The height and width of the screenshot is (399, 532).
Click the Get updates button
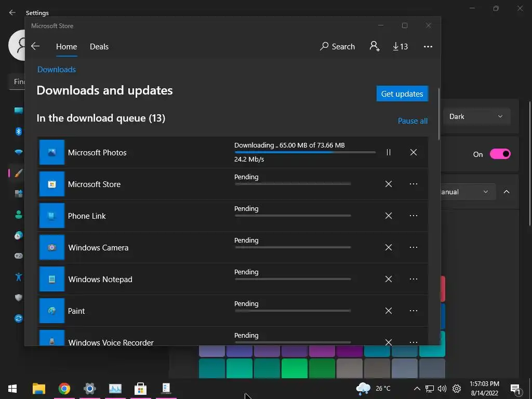402,94
